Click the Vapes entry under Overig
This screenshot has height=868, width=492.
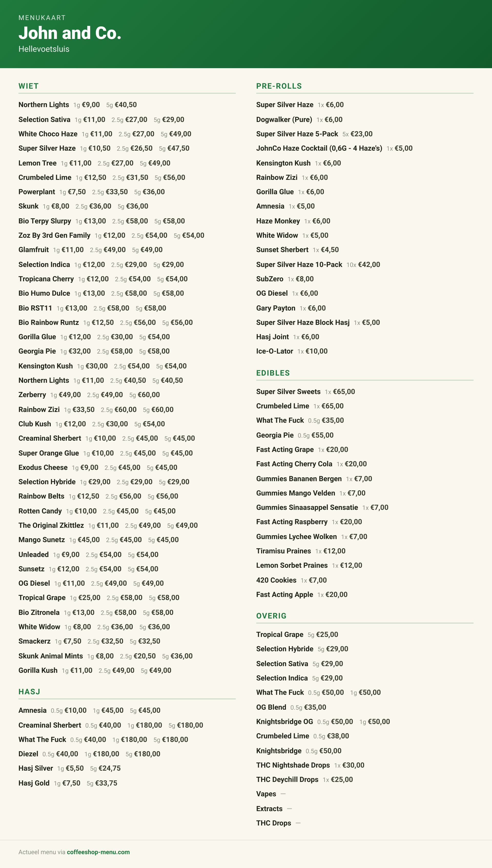pyautogui.click(x=266, y=794)
